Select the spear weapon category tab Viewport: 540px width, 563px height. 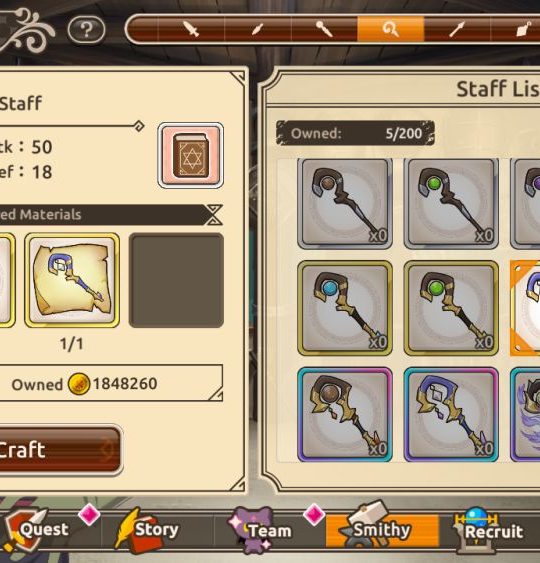point(457,29)
